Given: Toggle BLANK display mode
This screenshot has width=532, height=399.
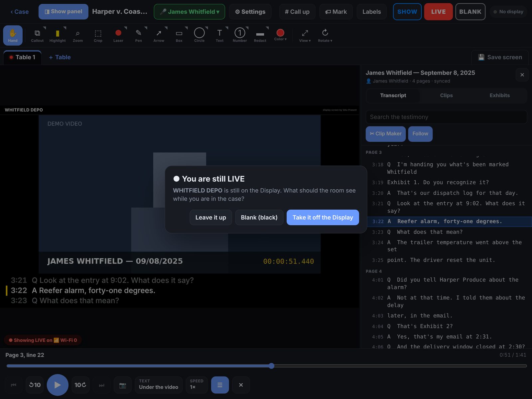Looking at the screenshot, I should (x=470, y=12).
